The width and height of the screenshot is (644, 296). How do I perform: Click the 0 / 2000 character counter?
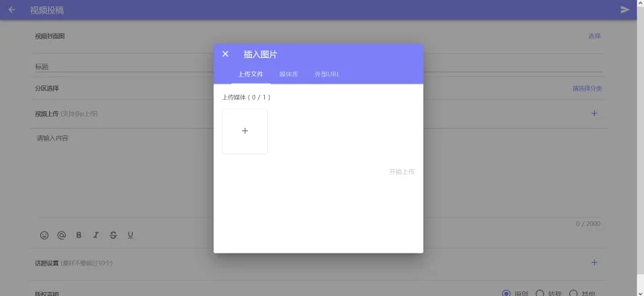pyautogui.click(x=588, y=224)
